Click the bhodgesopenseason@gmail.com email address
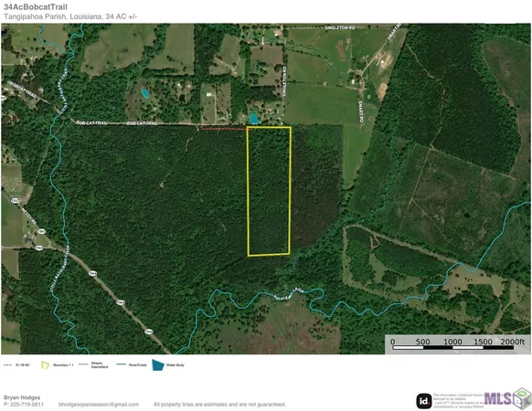Image resolution: width=532 pixels, height=411 pixels. click(99, 405)
